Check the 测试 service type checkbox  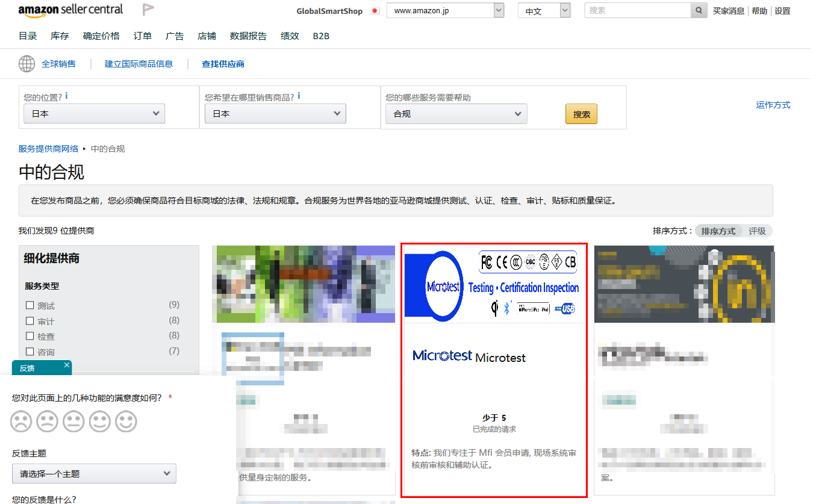coord(30,305)
